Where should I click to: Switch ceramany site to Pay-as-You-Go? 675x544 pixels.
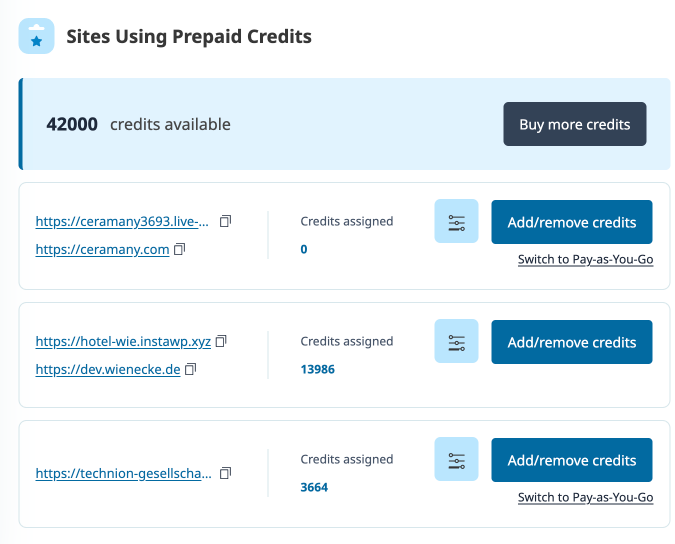pos(585,260)
